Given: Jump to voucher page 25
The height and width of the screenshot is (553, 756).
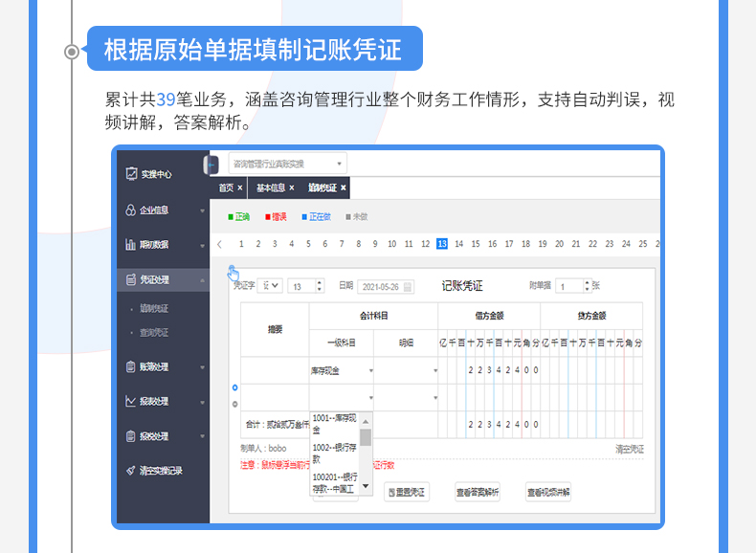Looking at the screenshot, I should click(643, 244).
